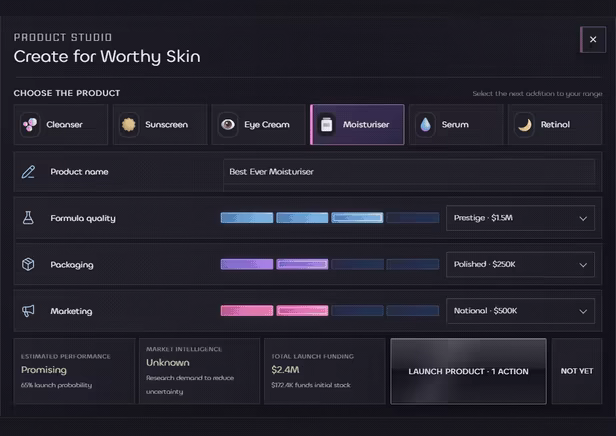Click the Estimated Performance Promising card
The width and height of the screenshot is (616, 436).
[74, 371]
